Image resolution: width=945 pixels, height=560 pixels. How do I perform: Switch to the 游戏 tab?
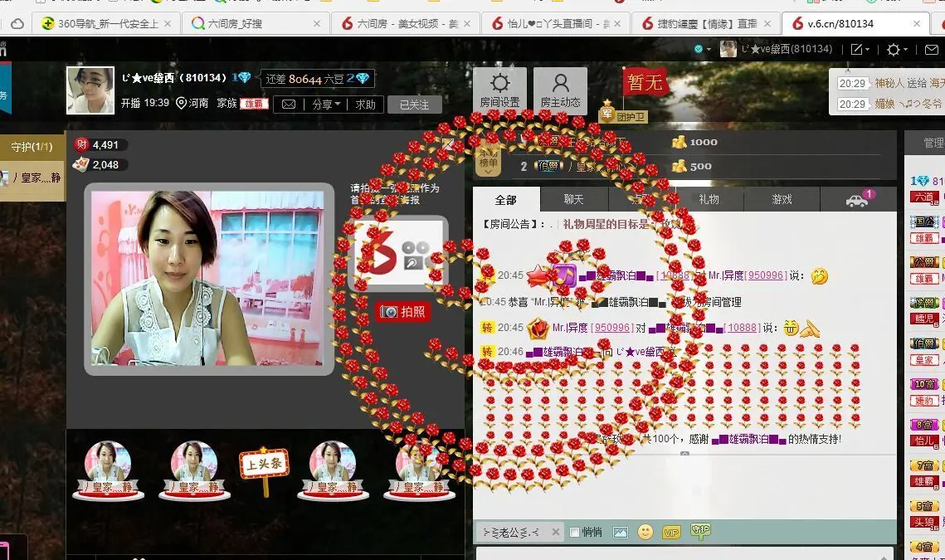click(x=782, y=199)
